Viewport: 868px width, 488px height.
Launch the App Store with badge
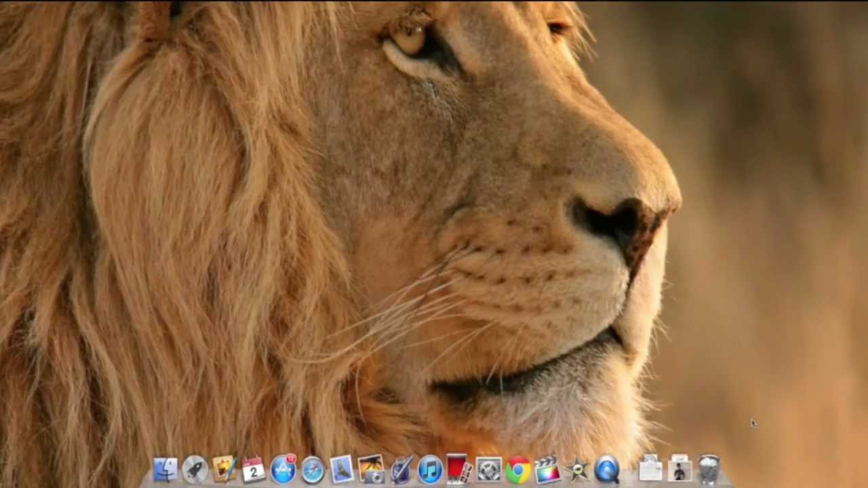click(283, 470)
